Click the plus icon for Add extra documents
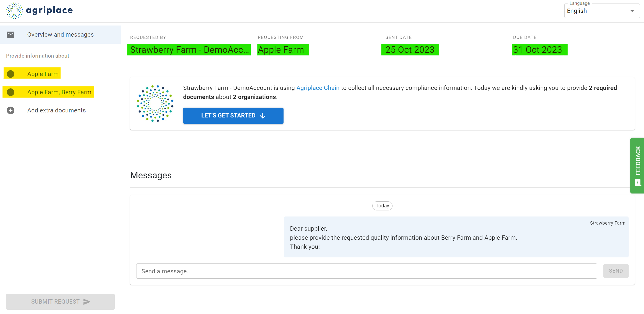The width and height of the screenshot is (644, 314). [x=11, y=110]
